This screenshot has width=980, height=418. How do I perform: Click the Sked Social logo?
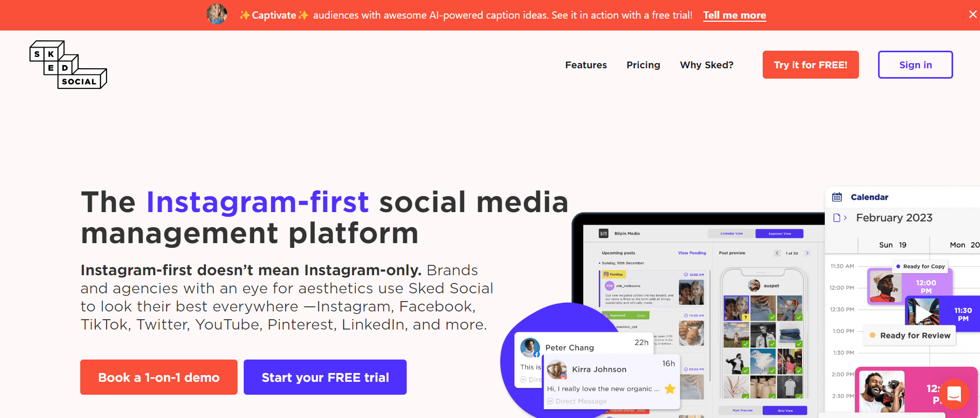pyautogui.click(x=67, y=64)
